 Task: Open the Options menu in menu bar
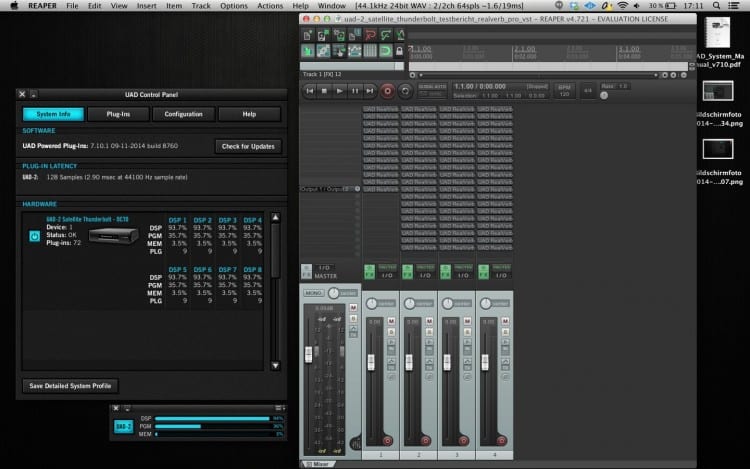pyautogui.click(x=234, y=6)
